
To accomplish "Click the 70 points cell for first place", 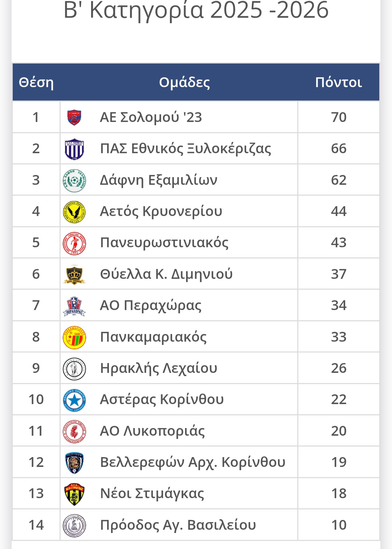I will [x=339, y=117].
